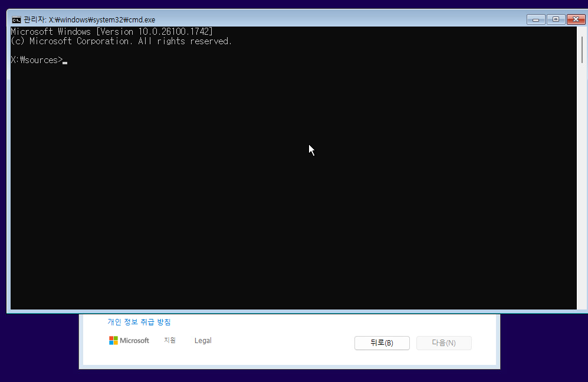Click the 뒤로(B) button in setup window
Image resolution: width=588 pixels, height=382 pixels.
point(382,343)
